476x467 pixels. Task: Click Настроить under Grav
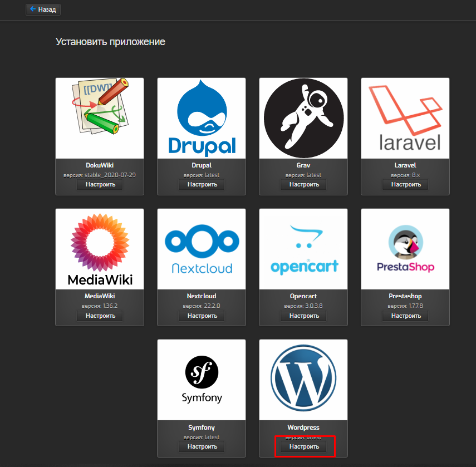coord(303,184)
